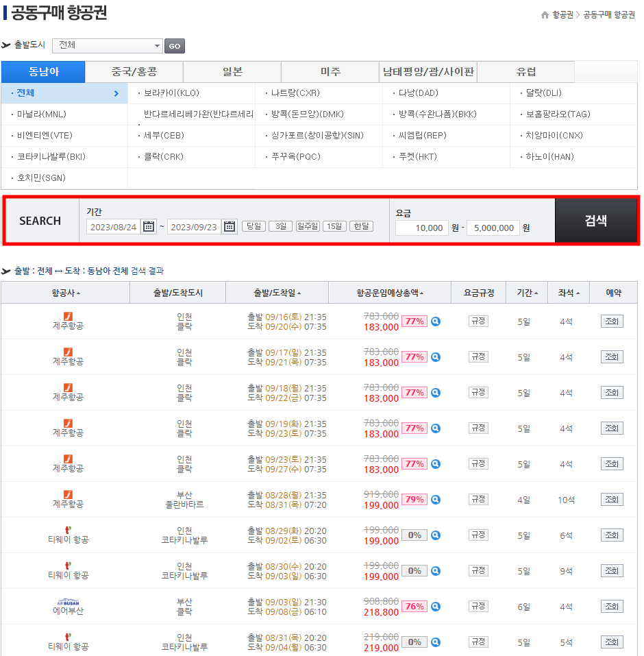Toggle sorting on the 항공사 column
The image size is (644, 656).
64,292
